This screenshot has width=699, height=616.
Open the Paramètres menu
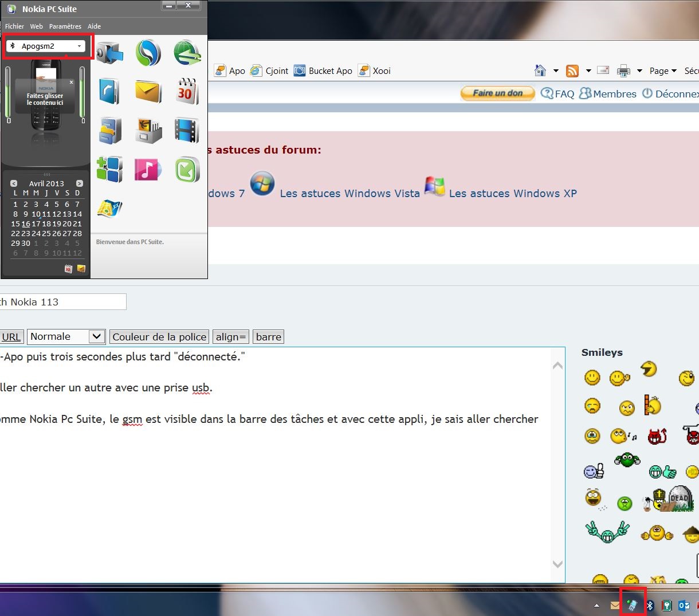[65, 26]
